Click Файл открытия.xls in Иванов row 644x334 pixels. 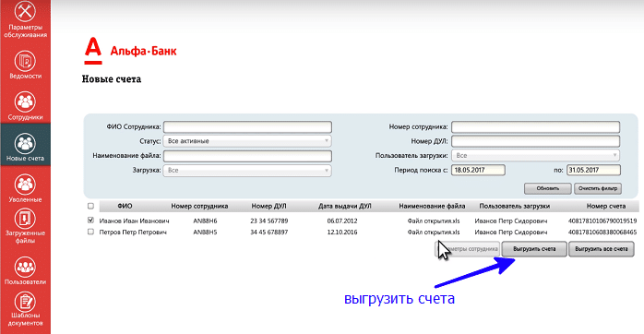(434, 221)
